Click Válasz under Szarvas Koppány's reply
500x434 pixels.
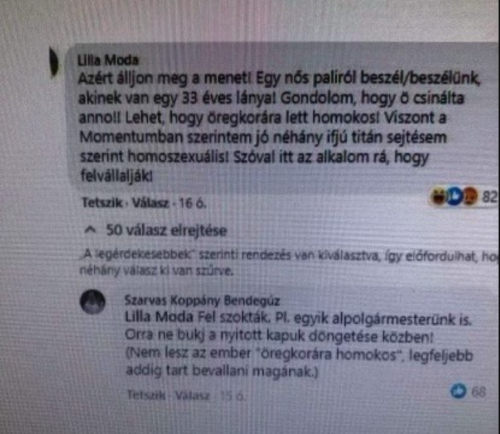tap(192, 396)
